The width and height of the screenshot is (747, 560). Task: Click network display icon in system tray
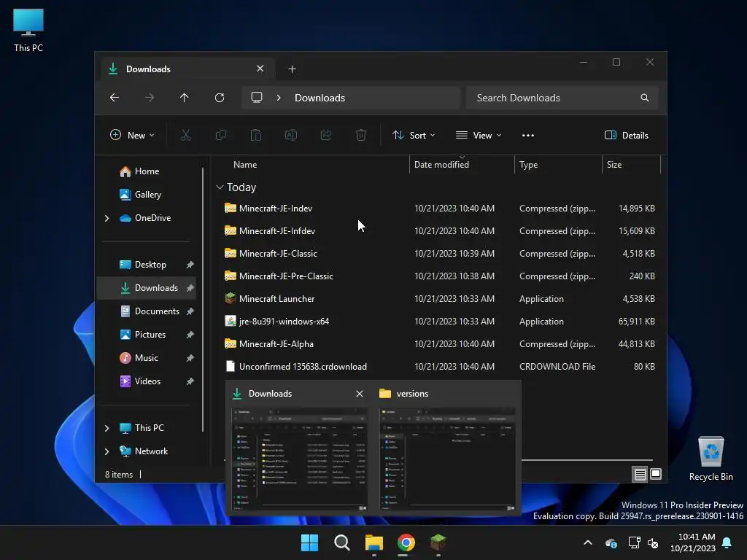coord(634,542)
